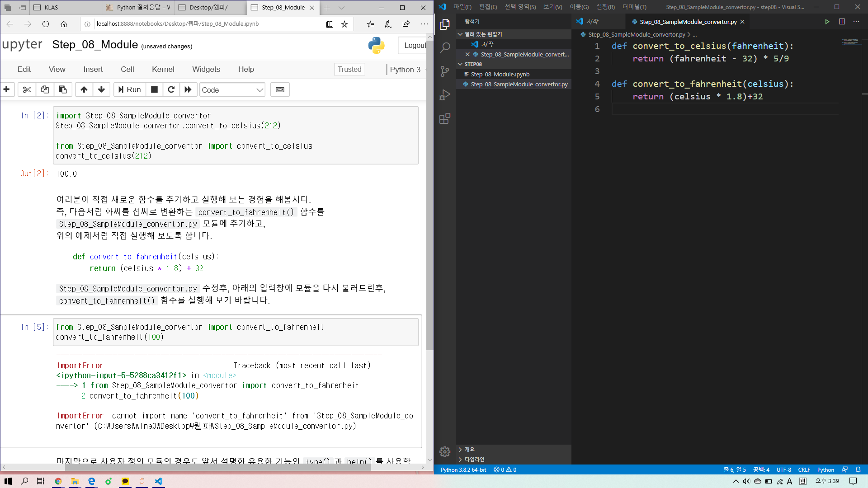Expand breadcrumb ellipsis in VS Code
Image resolution: width=868 pixels, height=488 pixels.
tap(694, 34)
